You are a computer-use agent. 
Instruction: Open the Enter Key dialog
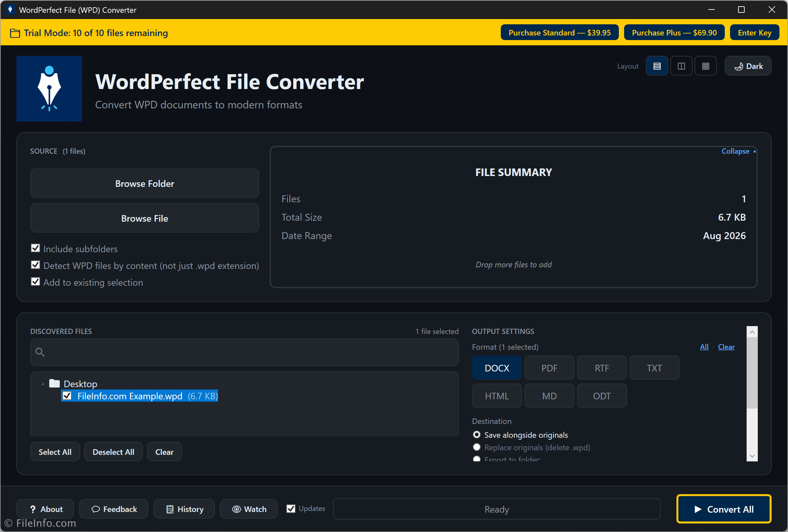[x=755, y=33]
